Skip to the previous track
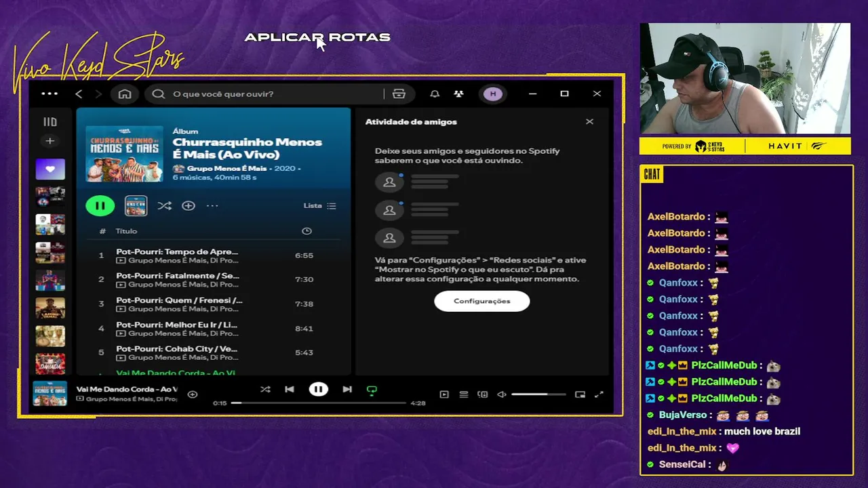 point(290,389)
